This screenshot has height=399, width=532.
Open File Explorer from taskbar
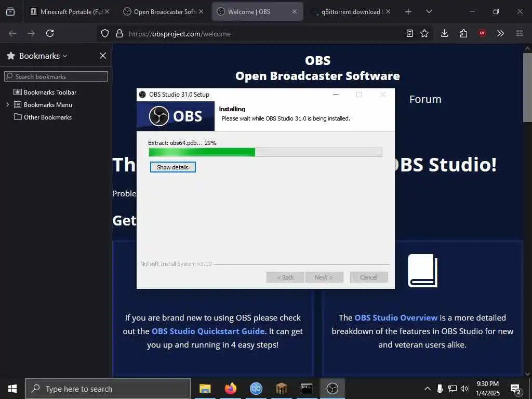[x=205, y=389]
